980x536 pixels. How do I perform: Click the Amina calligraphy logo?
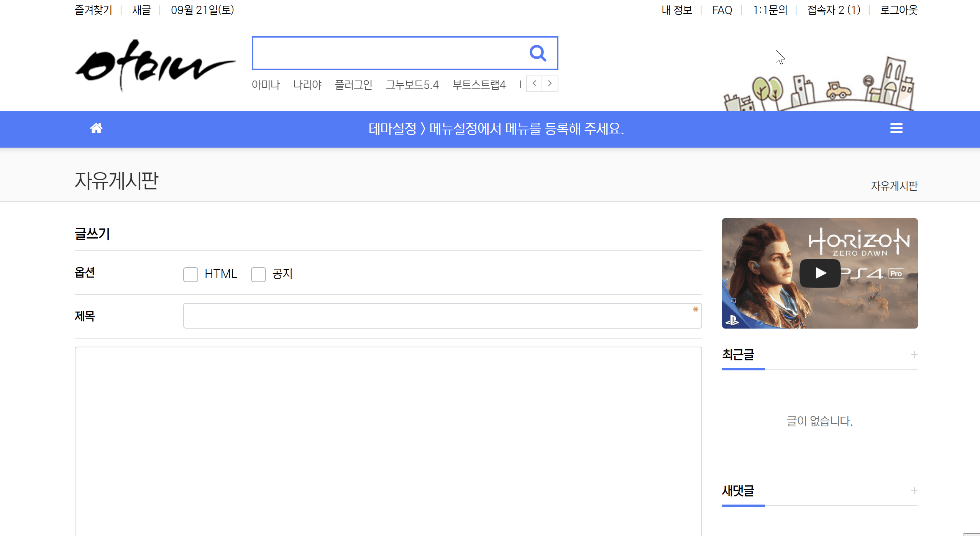(x=154, y=66)
